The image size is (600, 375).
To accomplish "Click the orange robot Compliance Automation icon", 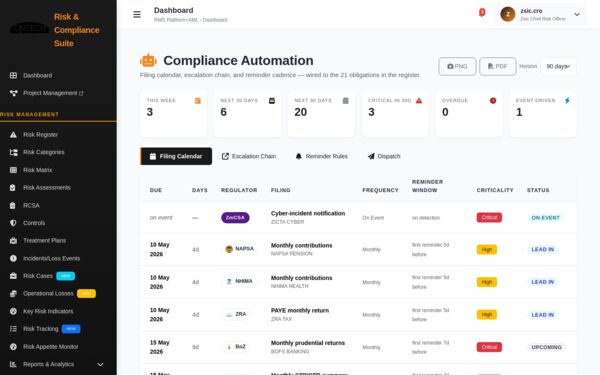I will click(x=148, y=60).
